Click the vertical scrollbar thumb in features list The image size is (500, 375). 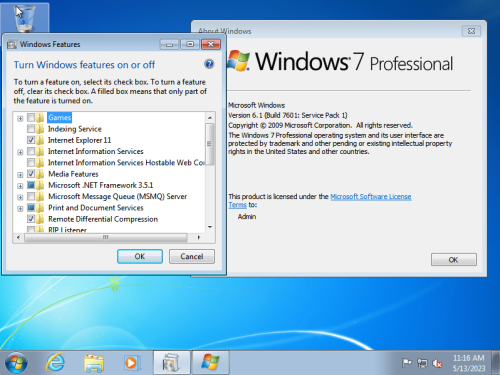(210, 144)
